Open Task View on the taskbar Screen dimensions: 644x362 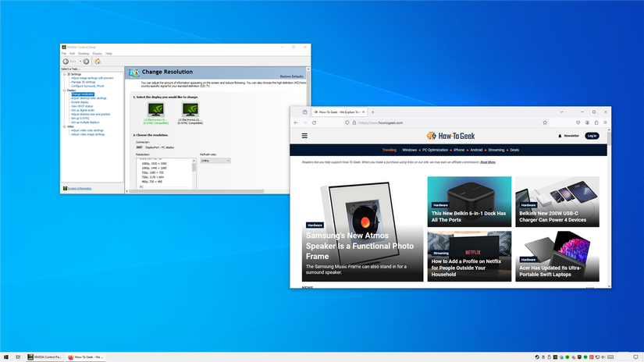coord(18,357)
